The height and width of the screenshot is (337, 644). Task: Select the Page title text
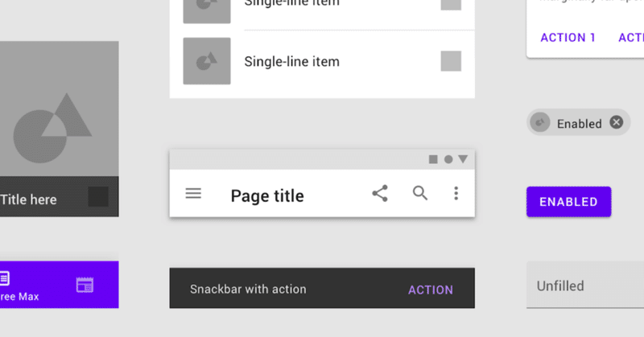267,195
